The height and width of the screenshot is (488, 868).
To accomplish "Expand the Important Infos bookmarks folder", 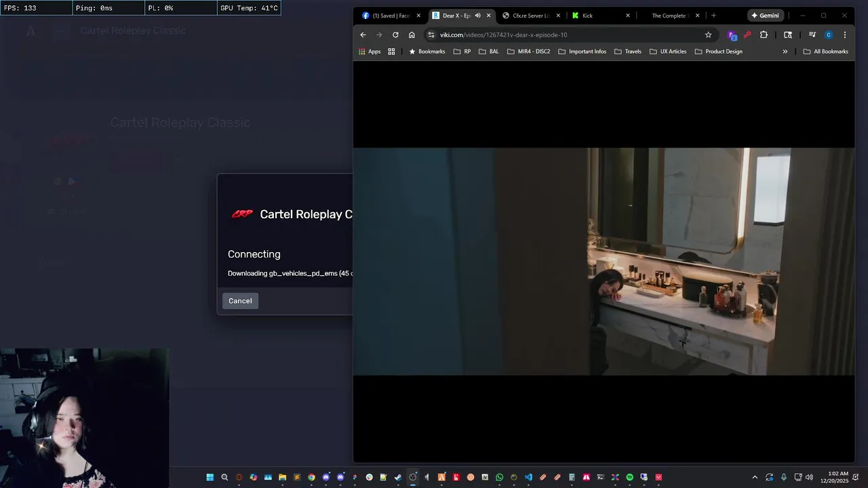I will click(x=582, y=52).
